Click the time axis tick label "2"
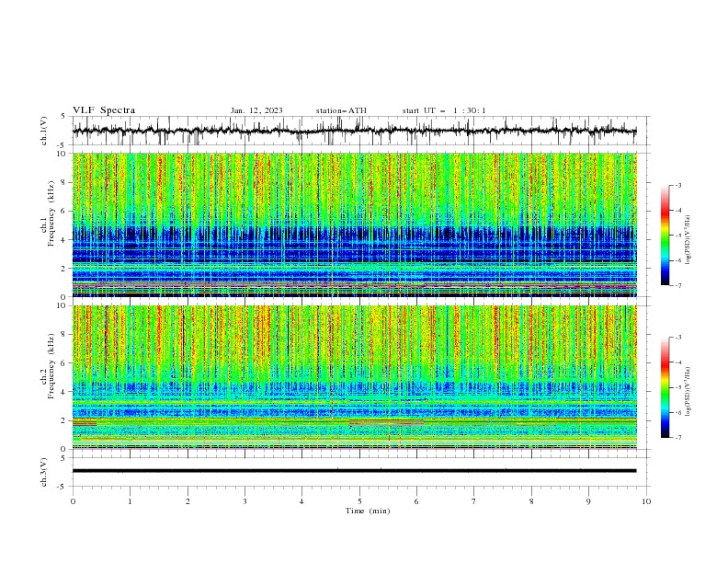 click(x=188, y=501)
